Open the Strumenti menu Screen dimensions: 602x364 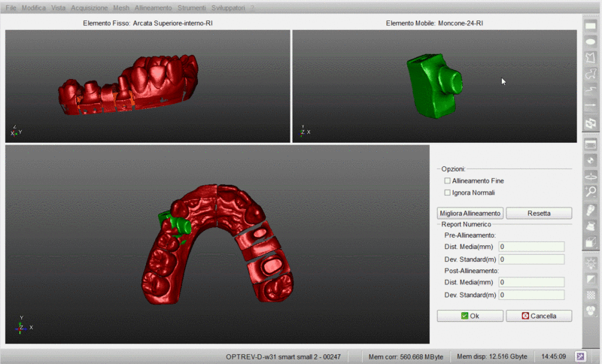click(x=190, y=8)
